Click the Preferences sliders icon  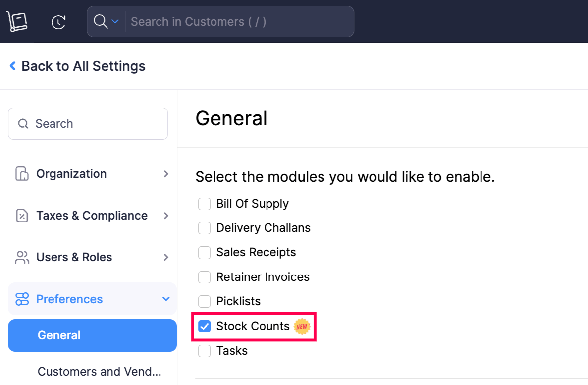[22, 298]
